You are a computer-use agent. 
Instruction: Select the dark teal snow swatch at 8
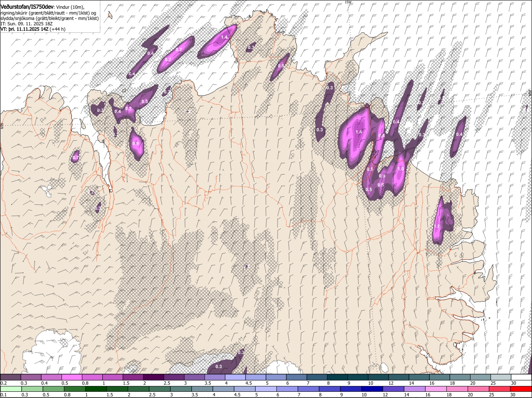pos(337,377)
